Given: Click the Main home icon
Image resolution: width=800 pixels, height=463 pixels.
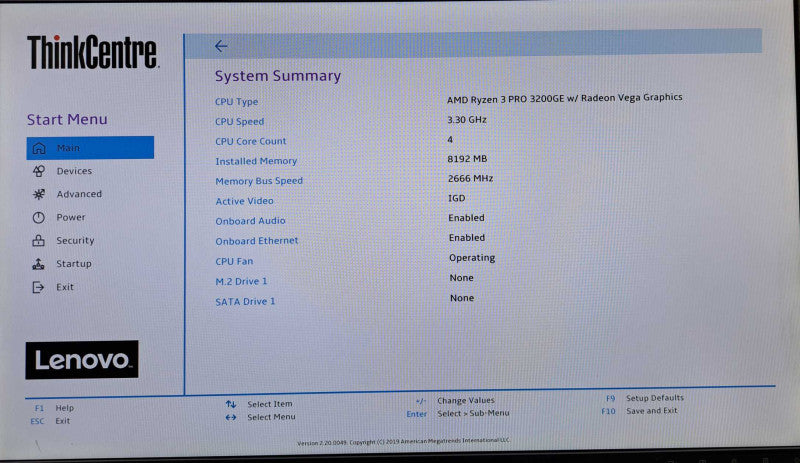Looking at the screenshot, I should coord(39,148).
